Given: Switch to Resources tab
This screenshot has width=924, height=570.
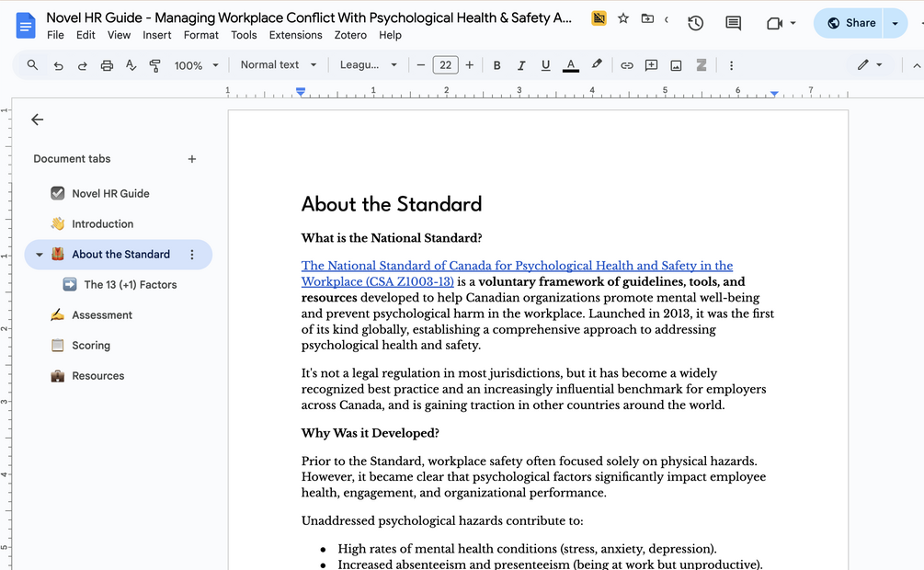Looking at the screenshot, I should 97,376.
